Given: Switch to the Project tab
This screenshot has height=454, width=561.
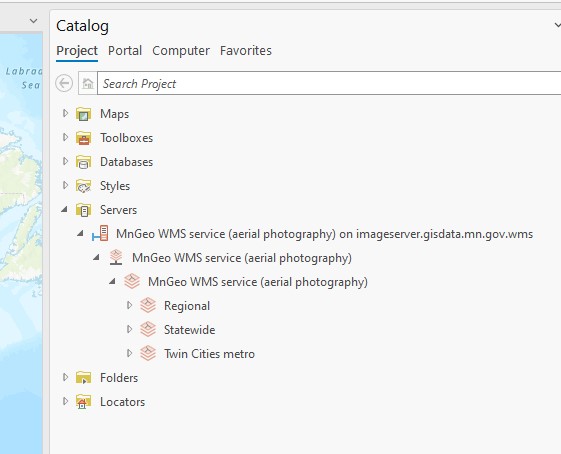Looking at the screenshot, I should point(77,51).
